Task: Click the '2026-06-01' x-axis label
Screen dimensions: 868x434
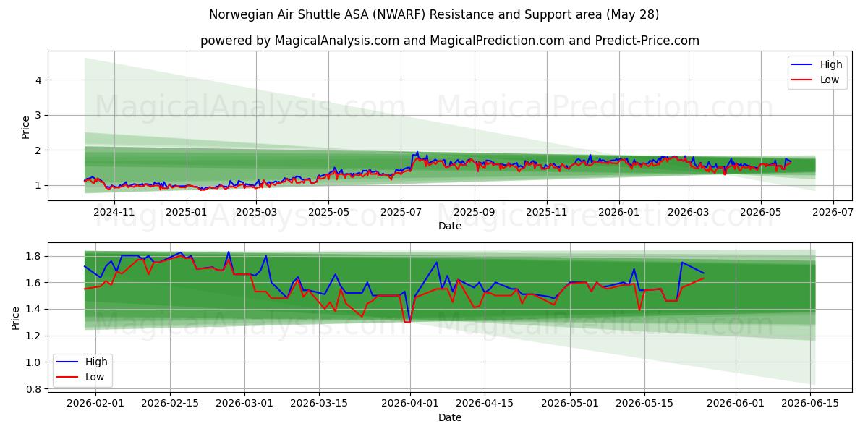Action: point(736,404)
